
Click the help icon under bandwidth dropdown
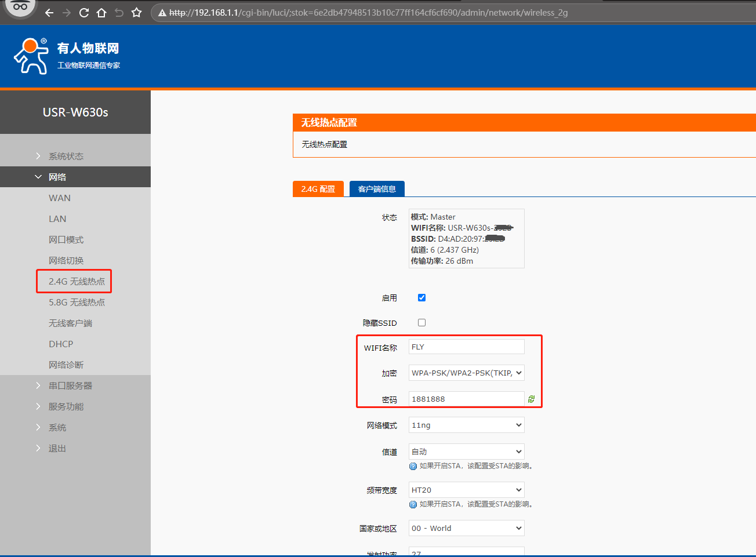(x=413, y=504)
